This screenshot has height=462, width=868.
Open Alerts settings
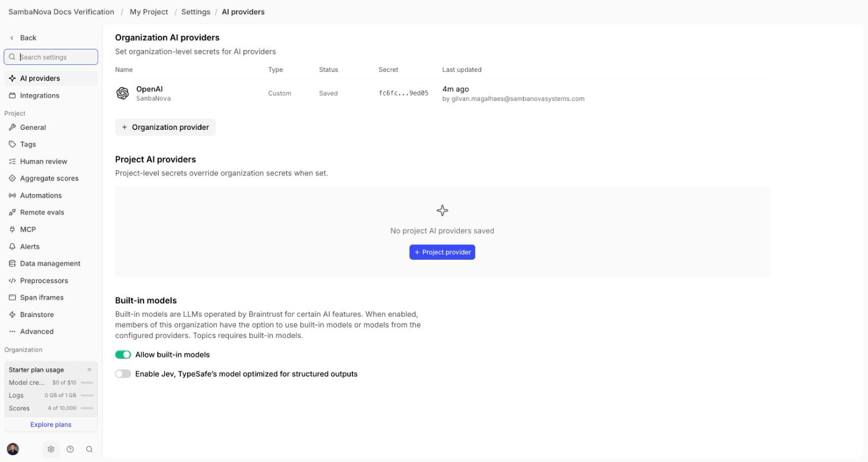point(51,247)
